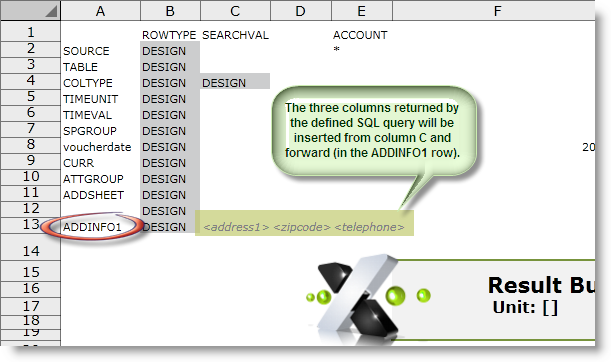Select column A header
This screenshot has width=611, height=362.
(x=101, y=11)
